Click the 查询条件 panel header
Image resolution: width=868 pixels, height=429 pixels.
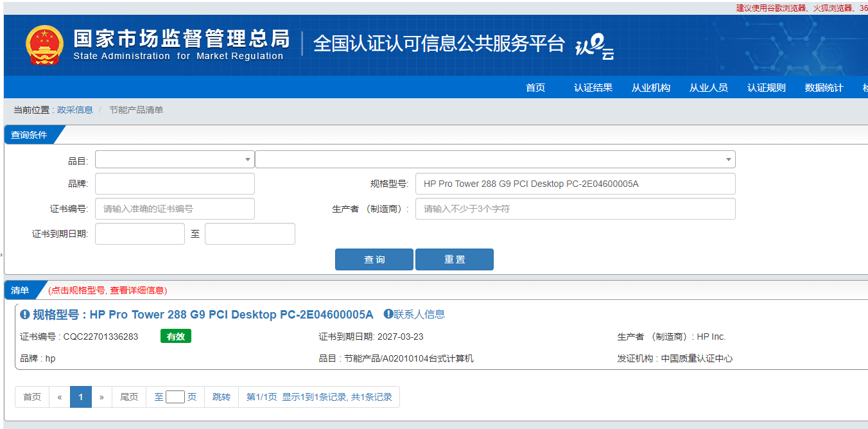click(x=29, y=135)
